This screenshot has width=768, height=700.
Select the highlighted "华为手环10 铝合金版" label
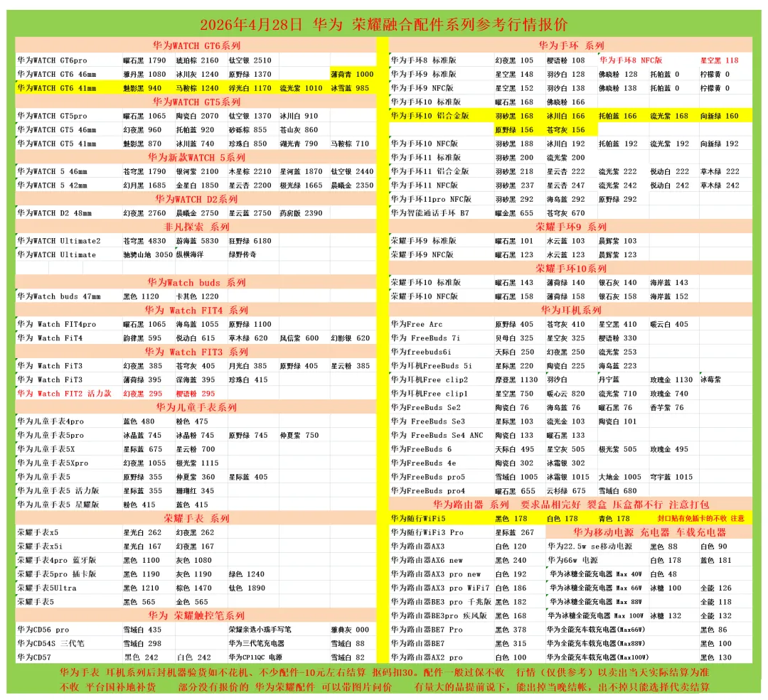click(x=430, y=116)
